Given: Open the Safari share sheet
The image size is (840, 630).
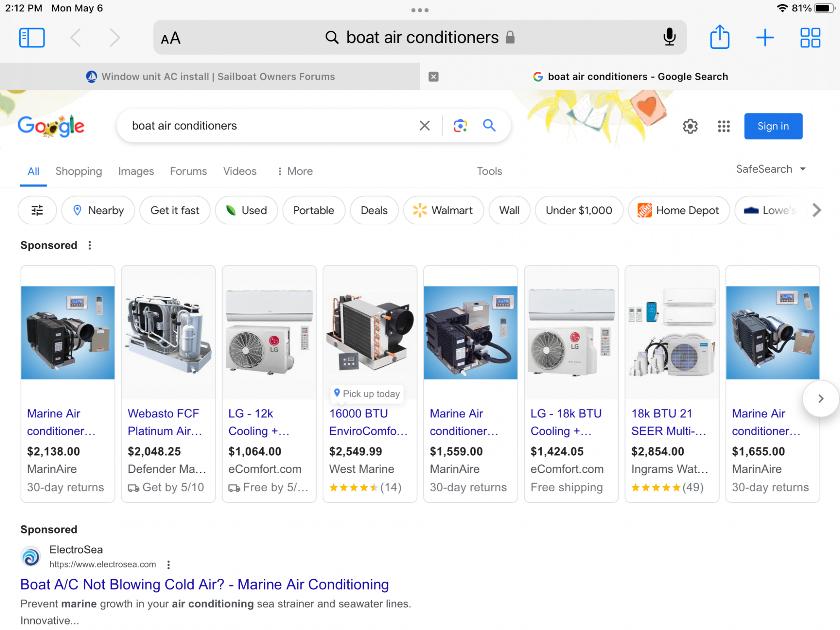Looking at the screenshot, I should (720, 37).
